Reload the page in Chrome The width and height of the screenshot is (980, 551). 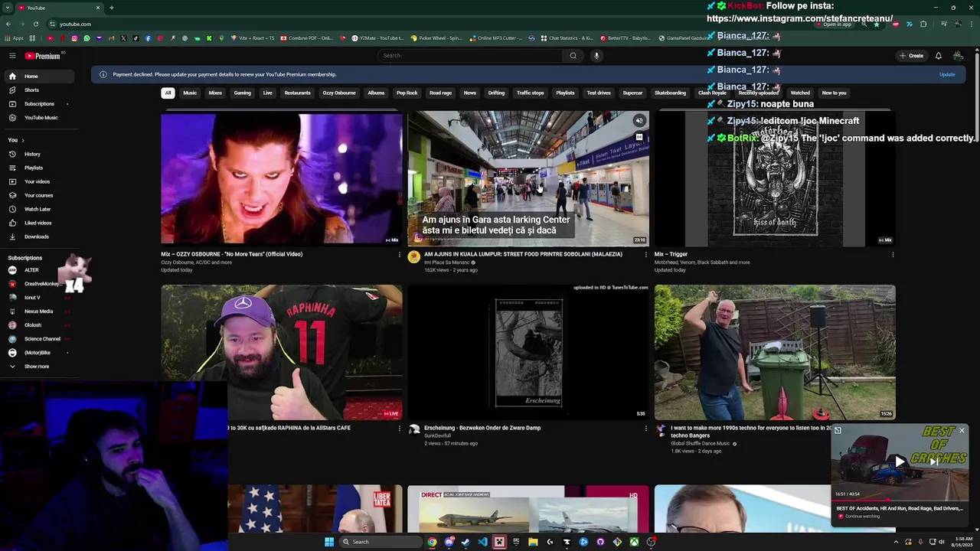pos(36,24)
